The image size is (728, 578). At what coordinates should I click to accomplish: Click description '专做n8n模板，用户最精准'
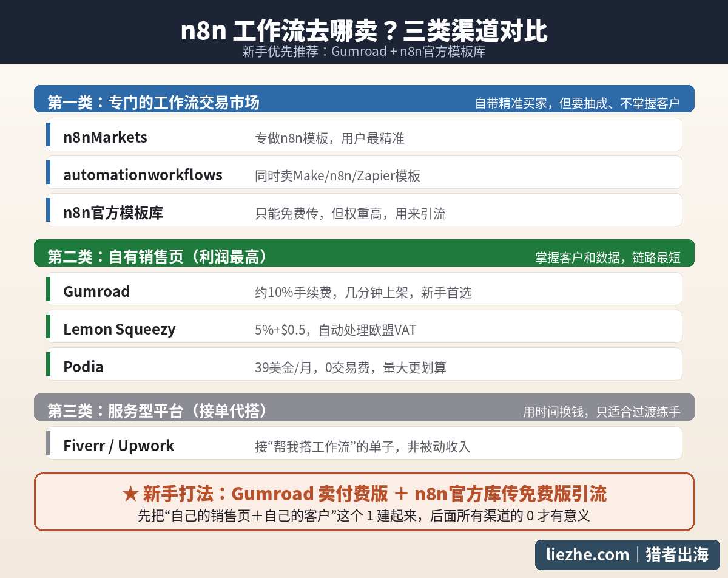click(x=329, y=138)
